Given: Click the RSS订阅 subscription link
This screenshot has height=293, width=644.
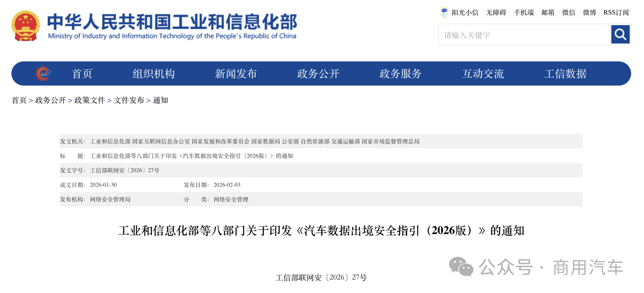Looking at the screenshot, I should pyautogui.click(x=616, y=12).
